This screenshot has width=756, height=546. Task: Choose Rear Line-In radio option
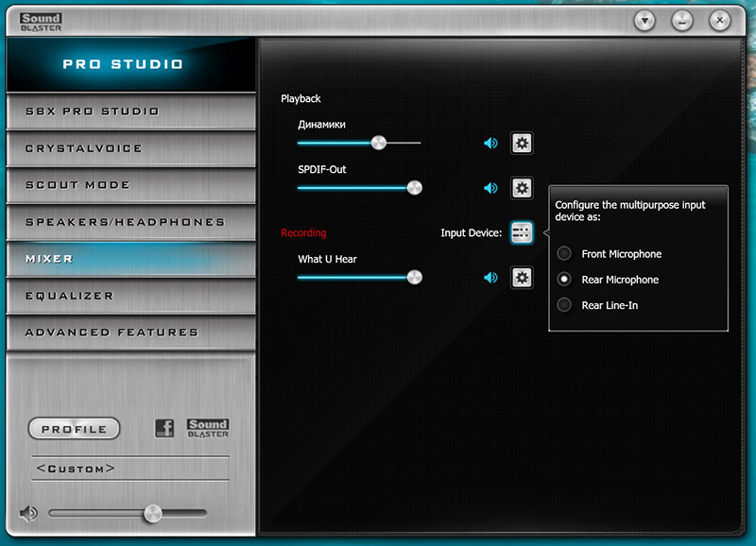click(x=564, y=304)
